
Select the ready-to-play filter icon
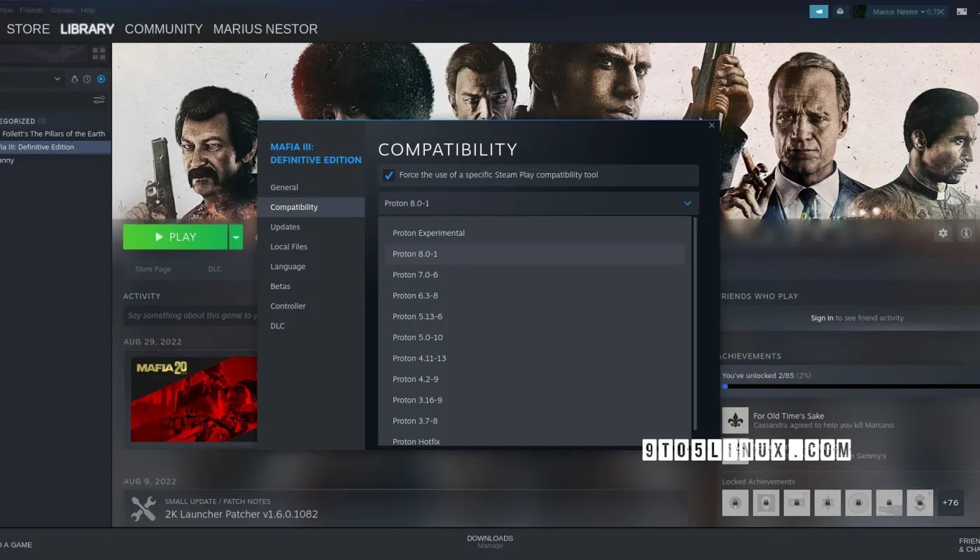pyautogui.click(x=101, y=78)
